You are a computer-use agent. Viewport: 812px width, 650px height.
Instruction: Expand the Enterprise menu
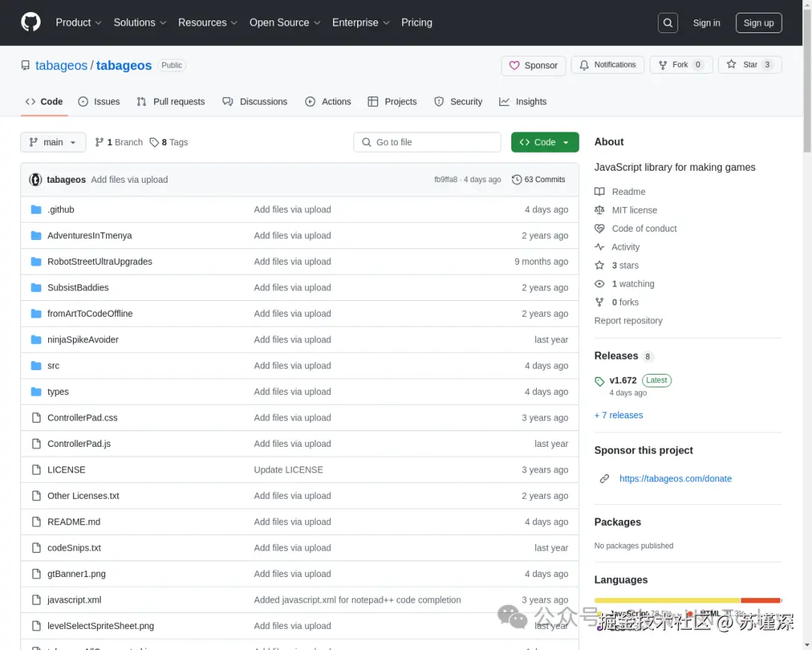[360, 23]
